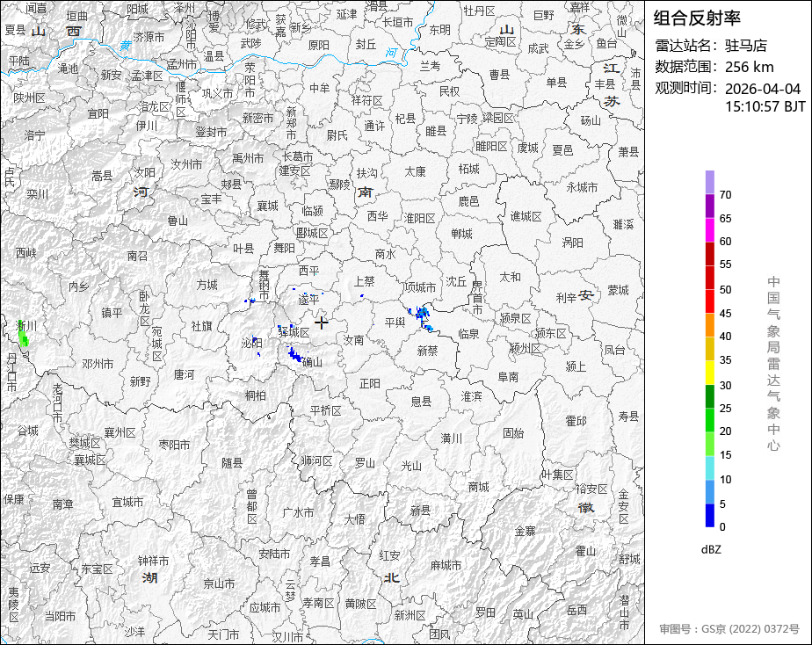Select the yellow 30–35 dBZ legend swatch

pos(709,373)
